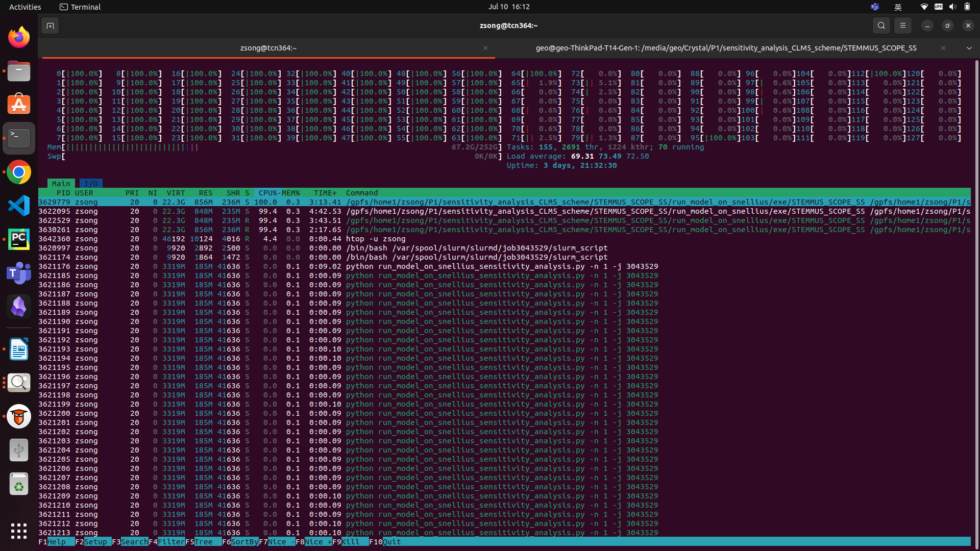Open the Activities overview
The image size is (980, 551).
(x=24, y=7)
